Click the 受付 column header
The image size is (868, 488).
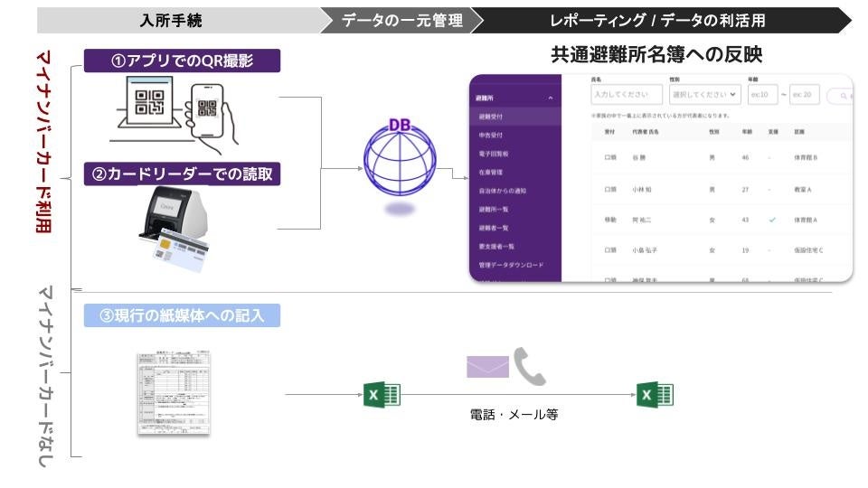click(609, 132)
